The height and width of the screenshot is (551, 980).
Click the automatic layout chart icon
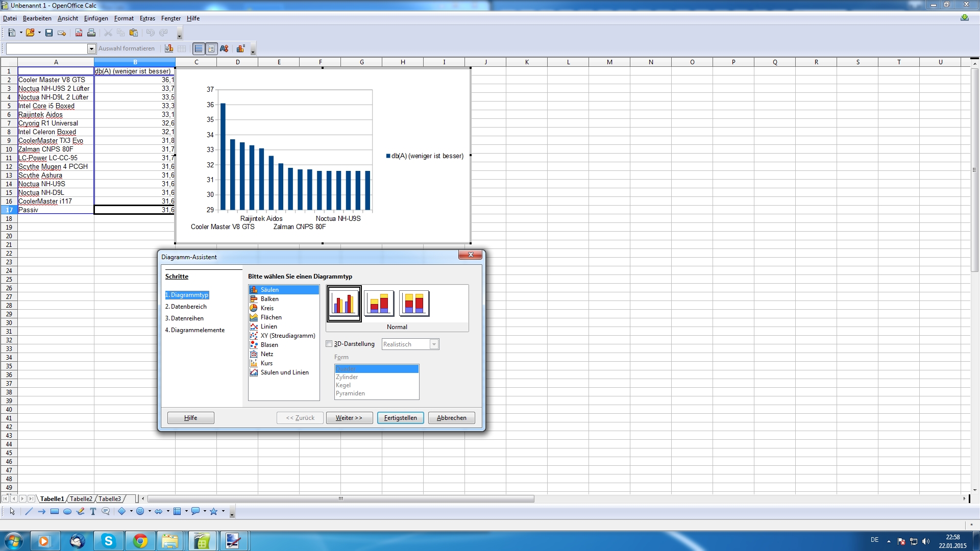[240, 48]
